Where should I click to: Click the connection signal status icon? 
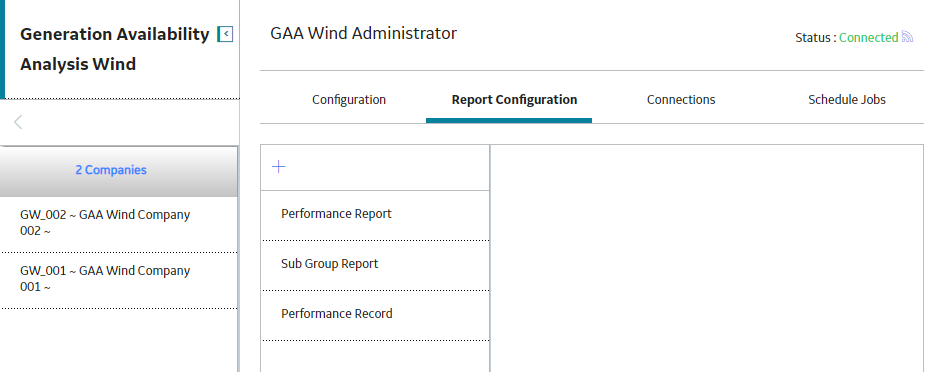coord(907,37)
